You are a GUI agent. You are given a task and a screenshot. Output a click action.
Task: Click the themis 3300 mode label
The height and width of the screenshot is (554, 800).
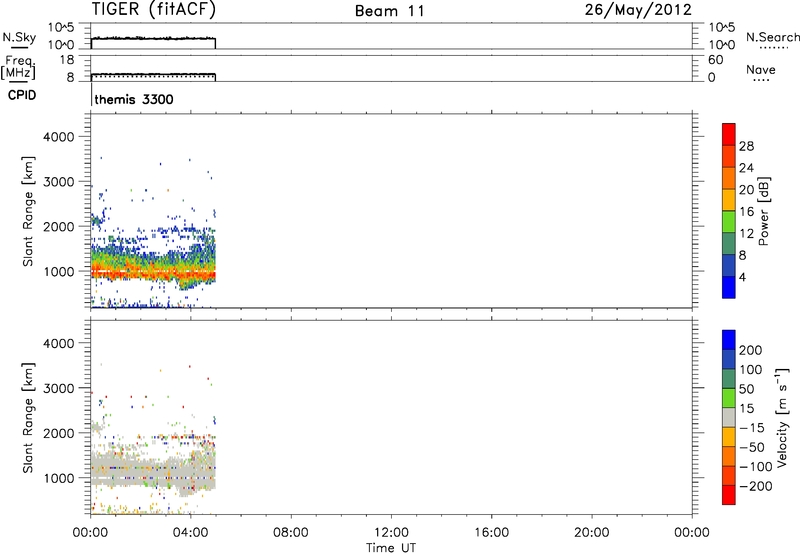pyautogui.click(x=134, y=99)
